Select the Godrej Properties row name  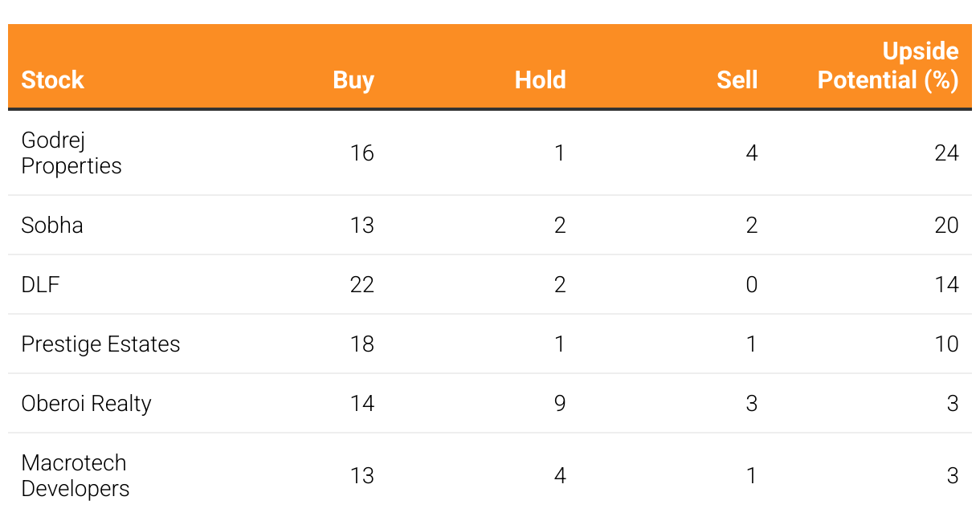tap(71, 153)
